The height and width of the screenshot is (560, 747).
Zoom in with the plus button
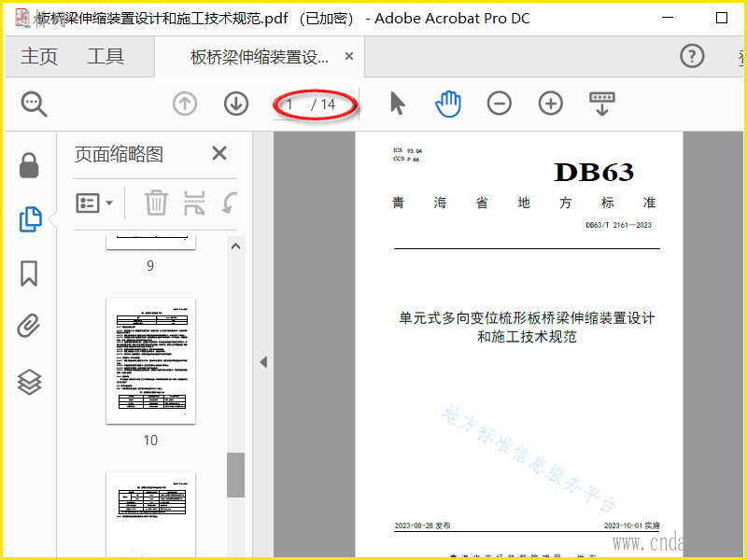pos(551,104)
